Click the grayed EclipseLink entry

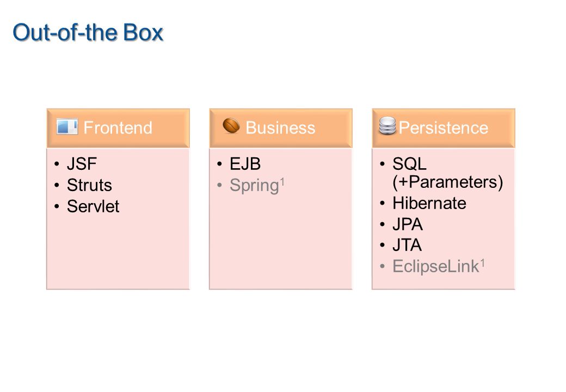[x=435, y=267]
